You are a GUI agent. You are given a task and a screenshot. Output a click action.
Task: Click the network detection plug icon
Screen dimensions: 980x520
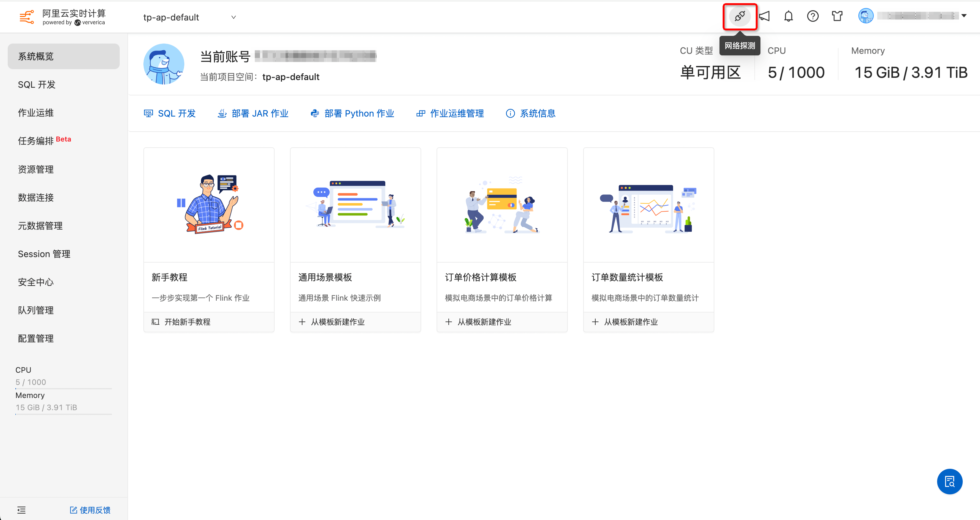740,16
